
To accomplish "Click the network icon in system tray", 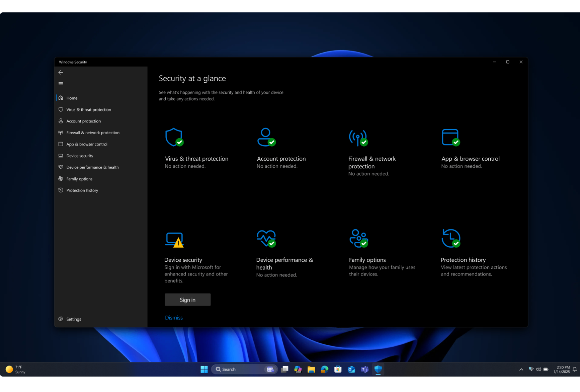I will pyautogui.click(x=531, y=369).
